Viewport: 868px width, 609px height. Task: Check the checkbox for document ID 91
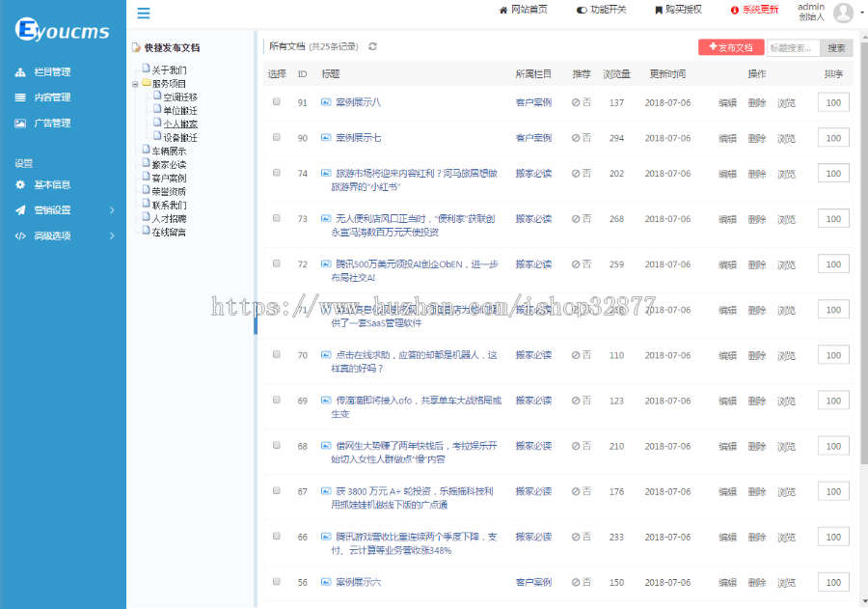[x=276, y=101]
